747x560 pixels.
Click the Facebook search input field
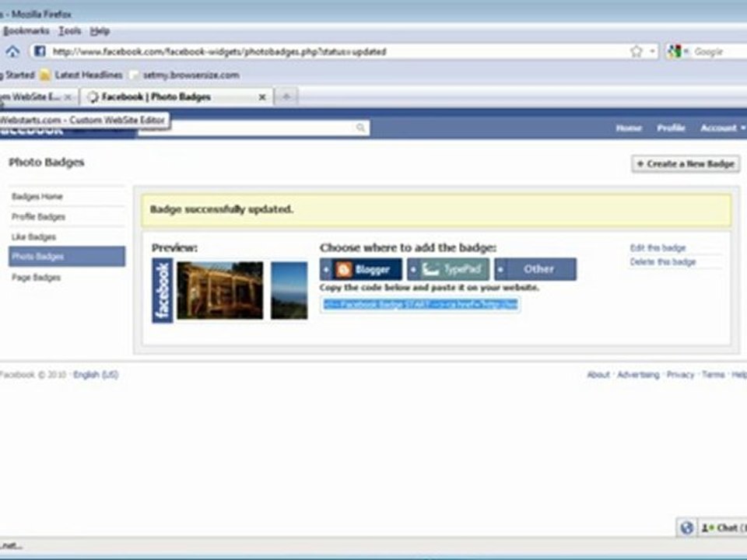click(254, 128)
